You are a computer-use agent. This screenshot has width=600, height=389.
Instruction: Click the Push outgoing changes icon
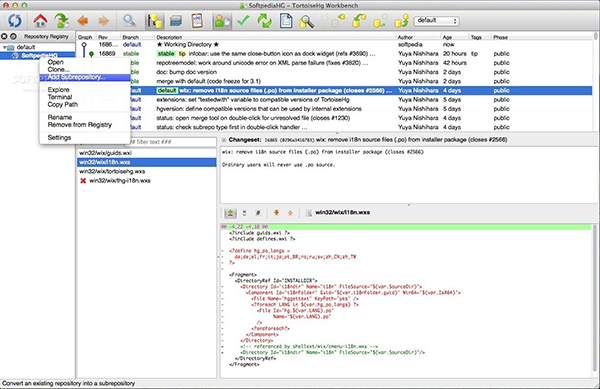click(401, 21)
